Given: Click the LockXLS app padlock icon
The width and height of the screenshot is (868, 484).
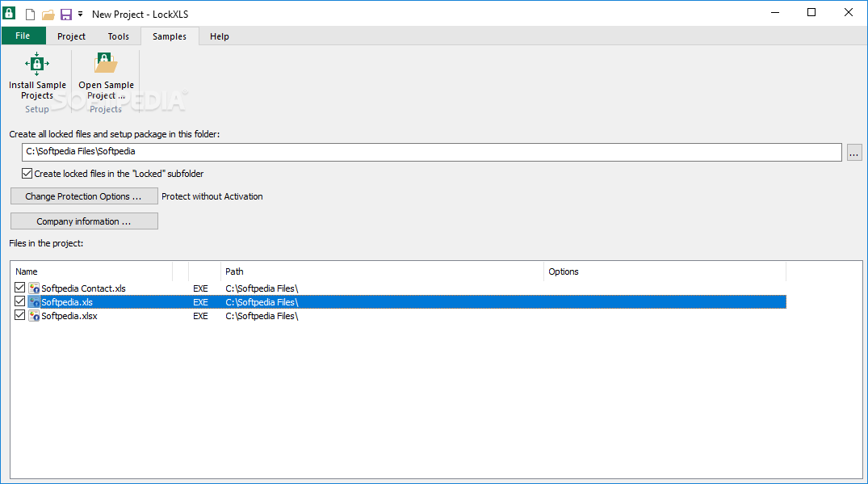Looking at the screenshot, I should pos(10,13).
